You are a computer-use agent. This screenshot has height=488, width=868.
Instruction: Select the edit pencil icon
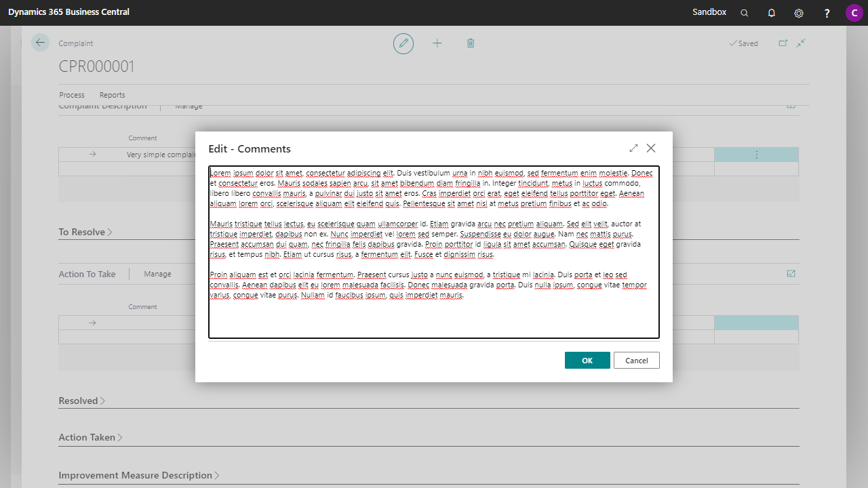click(403, 43)
